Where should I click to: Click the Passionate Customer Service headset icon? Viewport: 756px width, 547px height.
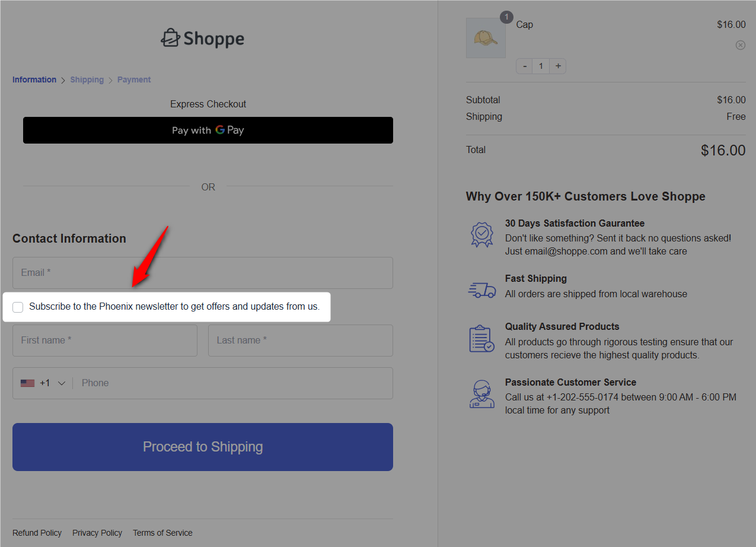click(481, 394)
